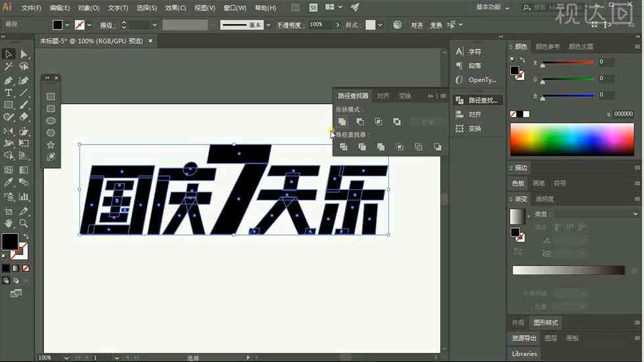This screenshot has height=362, width=644.
Task: Choose the Lasso tool
Action: (x=24, y=66)
